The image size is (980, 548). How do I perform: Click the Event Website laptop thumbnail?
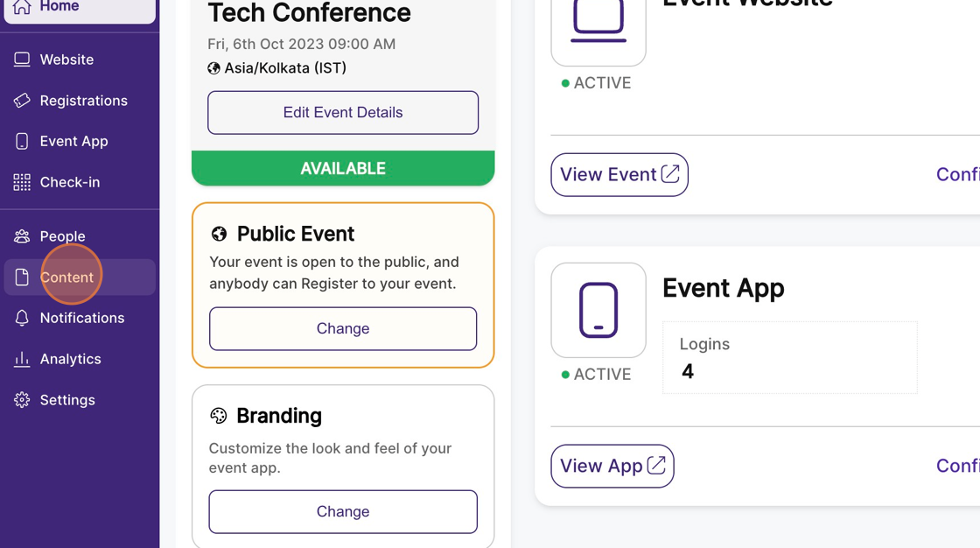tap(598, 26)
